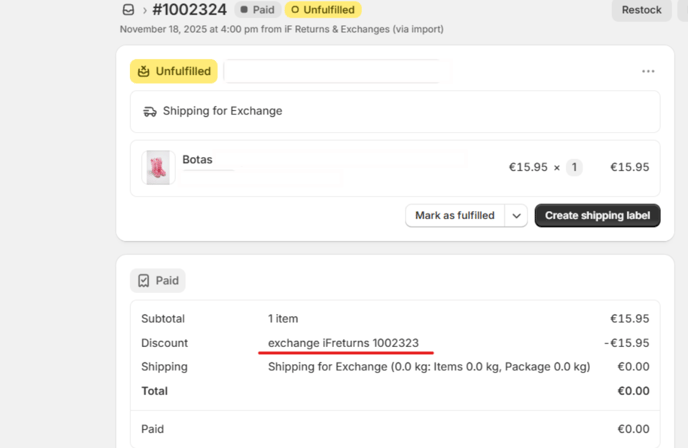Click the yellow Unfulfilled header badge

(x=323, y=10)
